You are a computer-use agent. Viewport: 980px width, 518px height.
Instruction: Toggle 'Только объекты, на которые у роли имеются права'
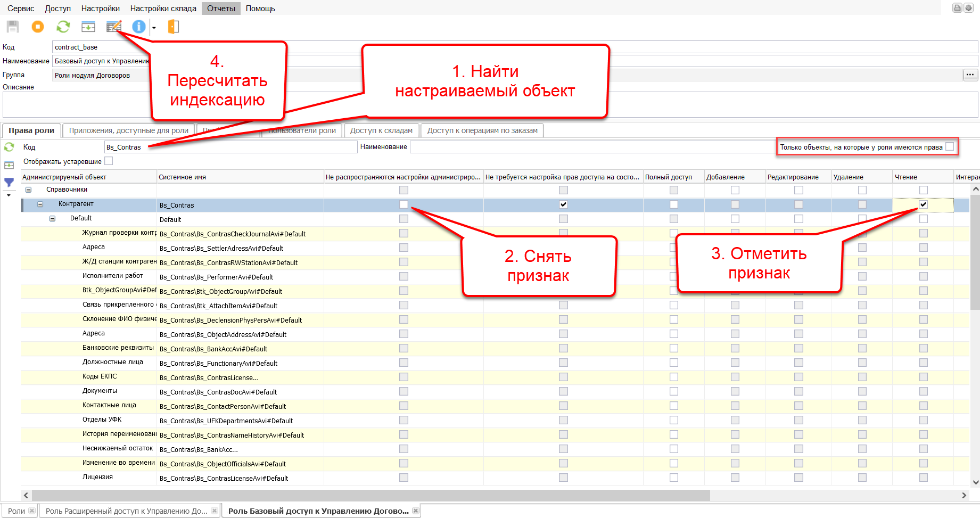(x=950, y=147)
